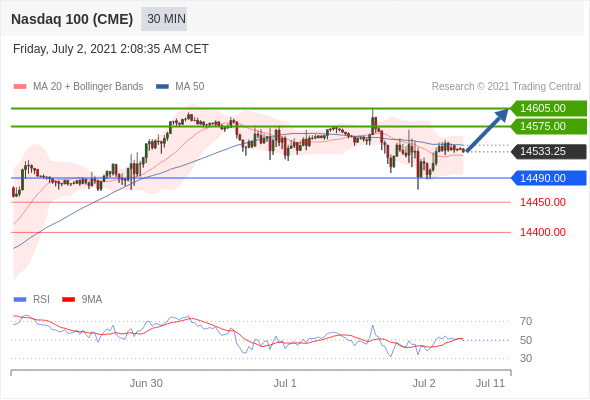The height and width of the screenshot is (400, 590).
Task: Click the blue RSI legend swatch
Action: tap(20, 300)
